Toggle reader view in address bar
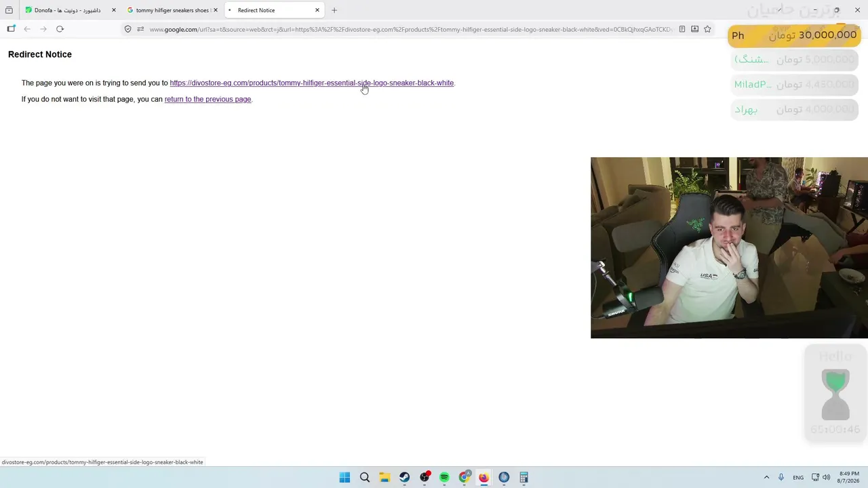This screenshot has width=868, height=488. pos(682,29)
